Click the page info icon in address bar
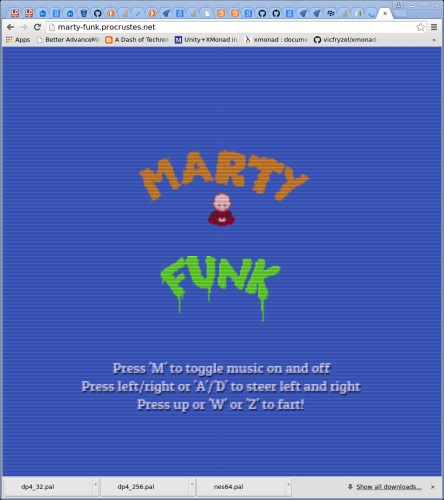This screenshot has width=444, height=500. pos(52,27)
